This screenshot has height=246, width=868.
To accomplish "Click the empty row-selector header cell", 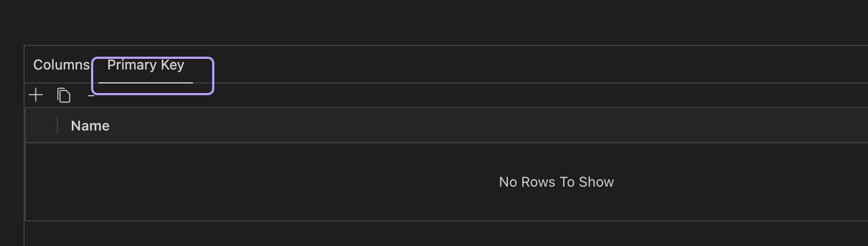I will (41, 126).
